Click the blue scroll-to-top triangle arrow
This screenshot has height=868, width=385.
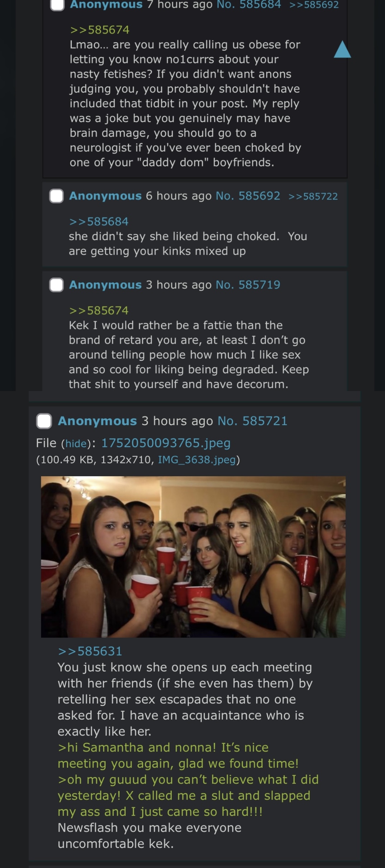[342, 49]
